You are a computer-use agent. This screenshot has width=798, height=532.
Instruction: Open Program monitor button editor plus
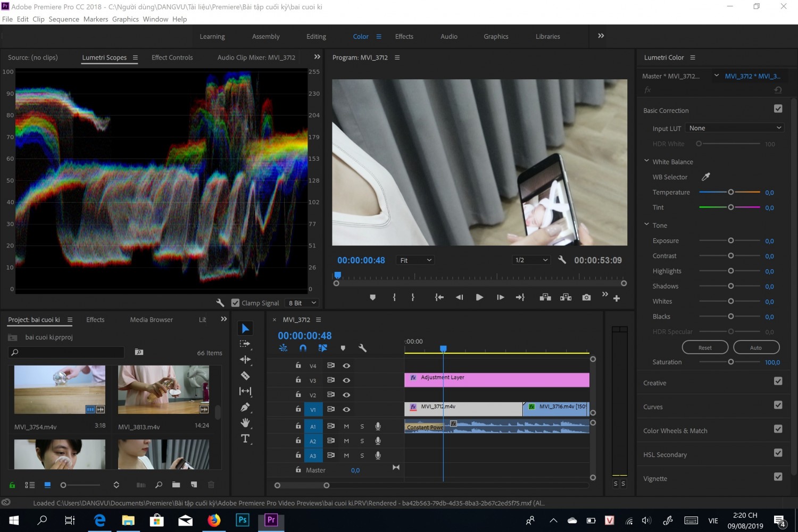click(x=617, y=298)
